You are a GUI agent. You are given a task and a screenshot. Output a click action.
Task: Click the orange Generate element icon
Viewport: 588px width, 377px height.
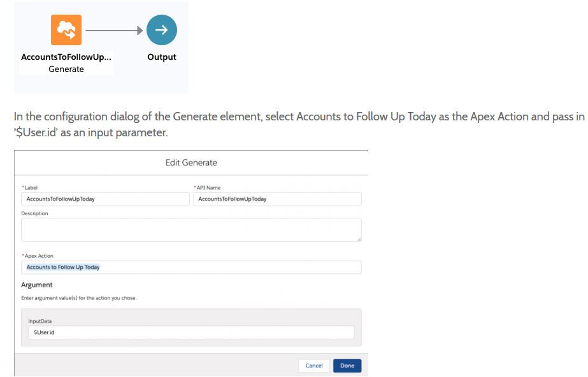[66, 30]
